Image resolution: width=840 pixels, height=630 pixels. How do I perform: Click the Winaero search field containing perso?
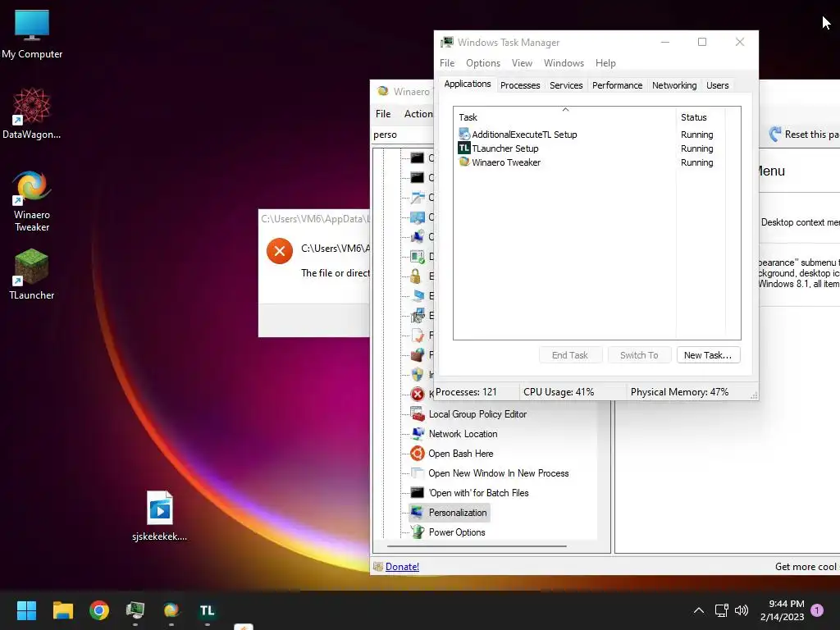[403, 135]
